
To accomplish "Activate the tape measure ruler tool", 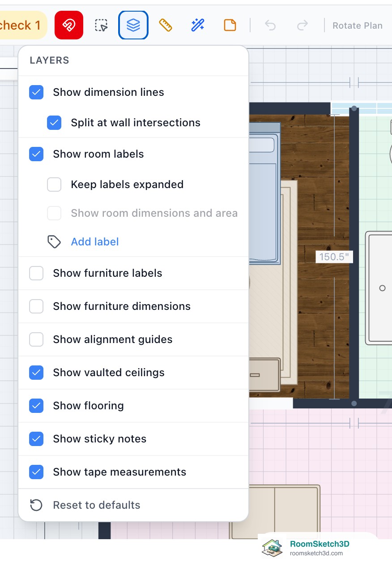I will [166, 25].
